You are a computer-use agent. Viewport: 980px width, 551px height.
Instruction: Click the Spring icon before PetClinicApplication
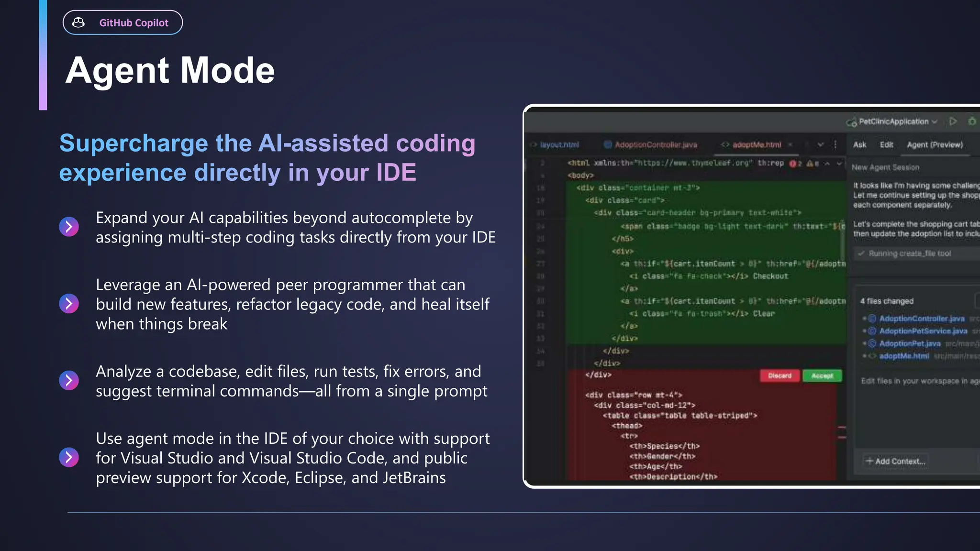tap(851, 122)
